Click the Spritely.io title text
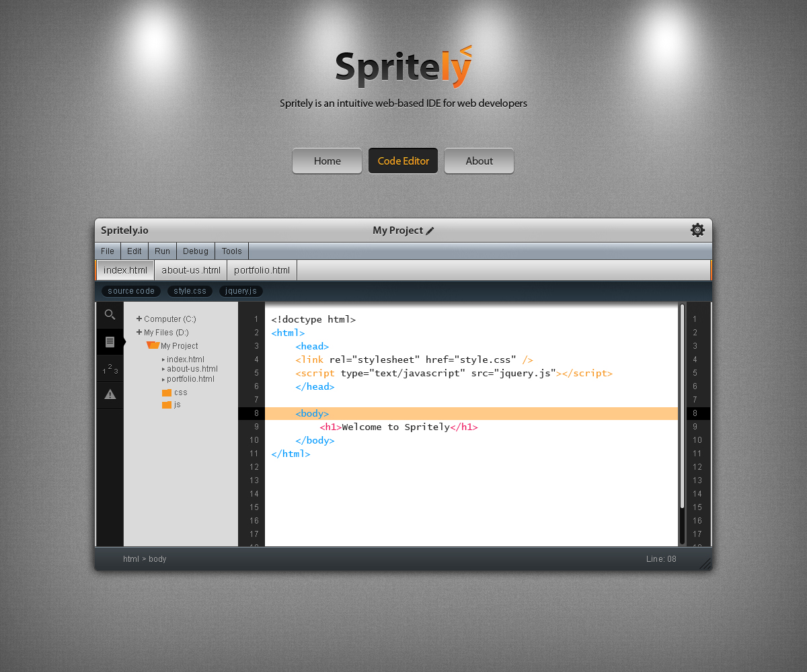This screenshot has width=807, height=672. [x=124, y=230]
